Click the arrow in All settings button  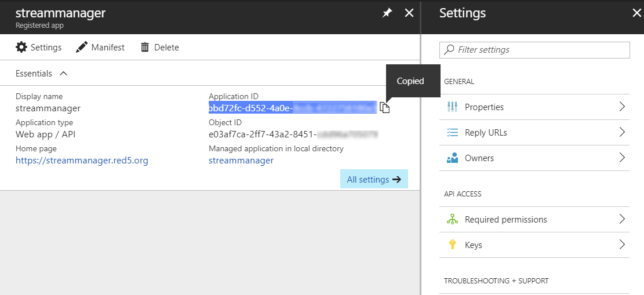click(396, 179)
